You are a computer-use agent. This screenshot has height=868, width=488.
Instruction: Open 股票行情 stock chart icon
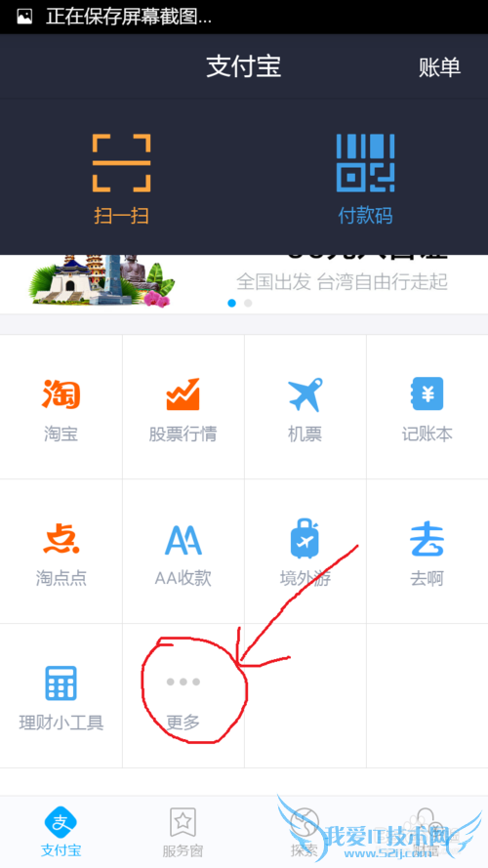click(x=183, y=394)
